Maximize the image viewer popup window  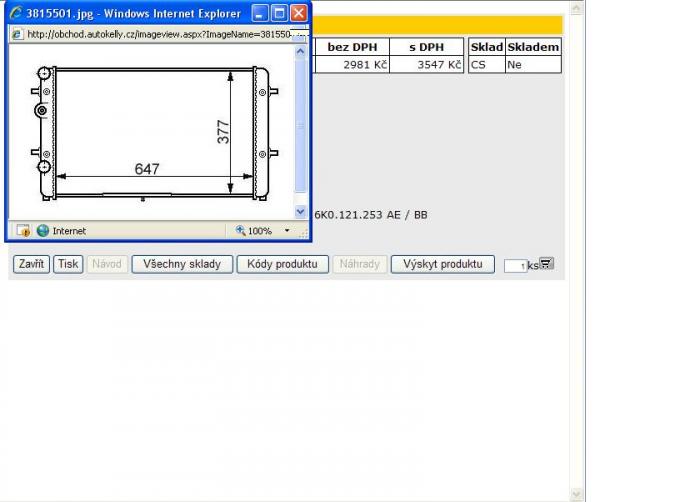(279, 14)
